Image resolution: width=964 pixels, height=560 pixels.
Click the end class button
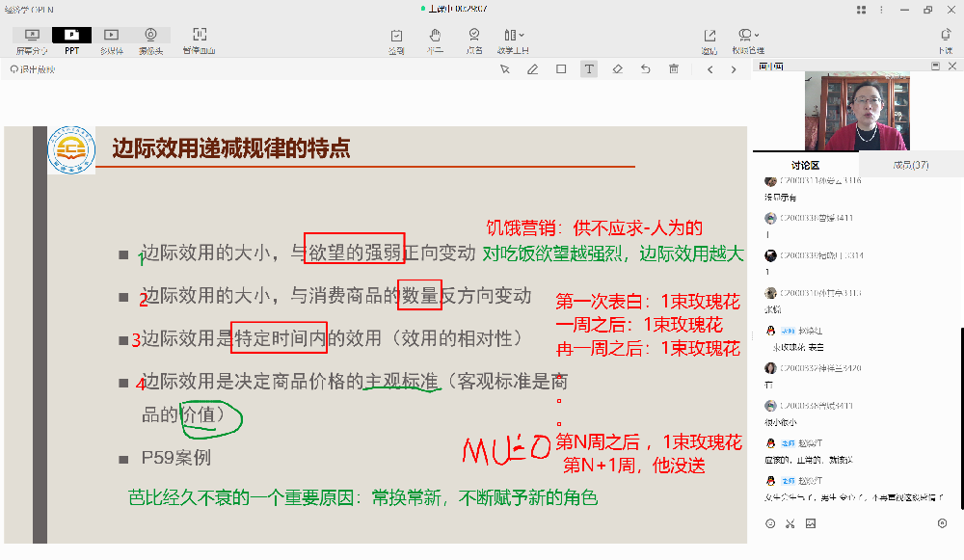point(945,40)
